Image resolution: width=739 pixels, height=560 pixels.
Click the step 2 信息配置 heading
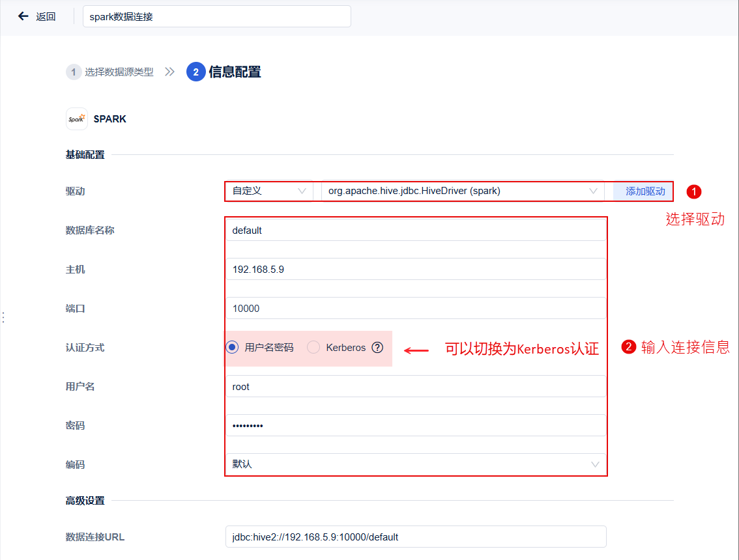(x=224, y=72)
